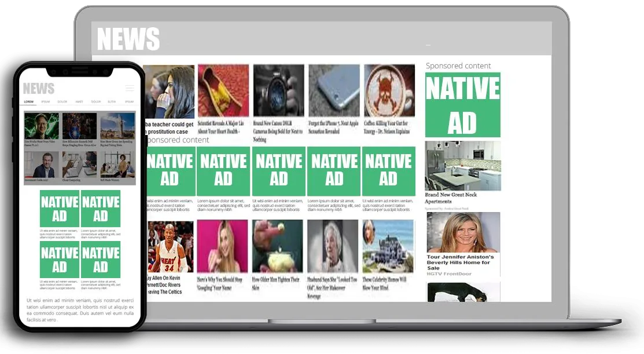
Task: Read 'Scientist Reveals A Major Lie' headline
Action: pos(221,127)
